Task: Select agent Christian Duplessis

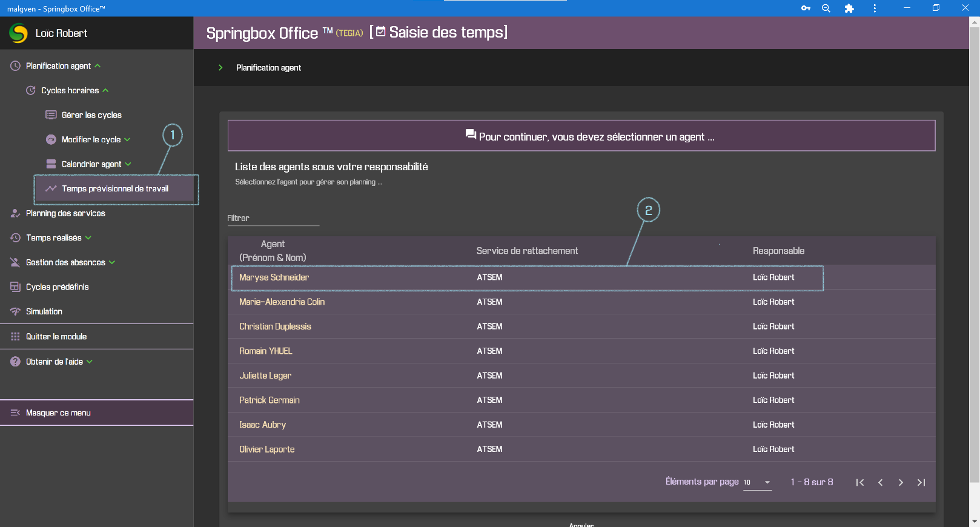Action: tap(275, 326)
